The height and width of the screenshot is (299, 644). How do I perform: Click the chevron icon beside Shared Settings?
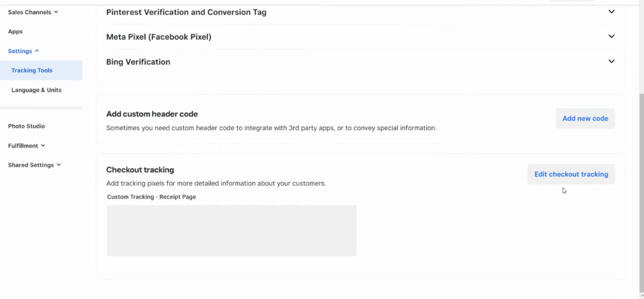(59, 165)
